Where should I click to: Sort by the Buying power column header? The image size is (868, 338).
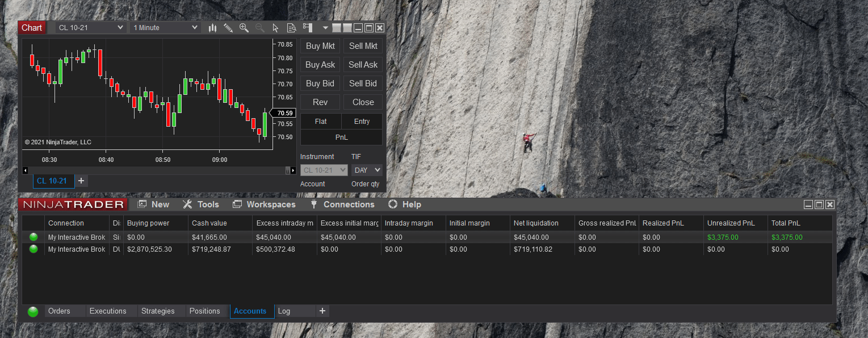[156, 223]
